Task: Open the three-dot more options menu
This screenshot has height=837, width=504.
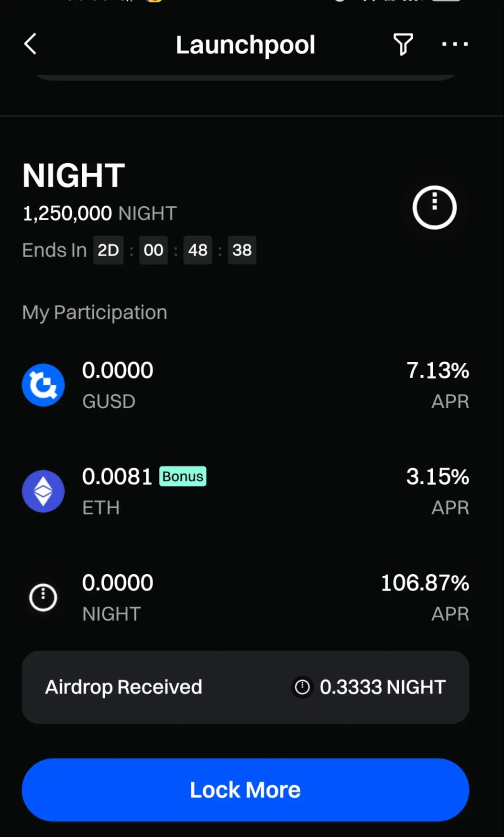Action: tap(455, 45)
